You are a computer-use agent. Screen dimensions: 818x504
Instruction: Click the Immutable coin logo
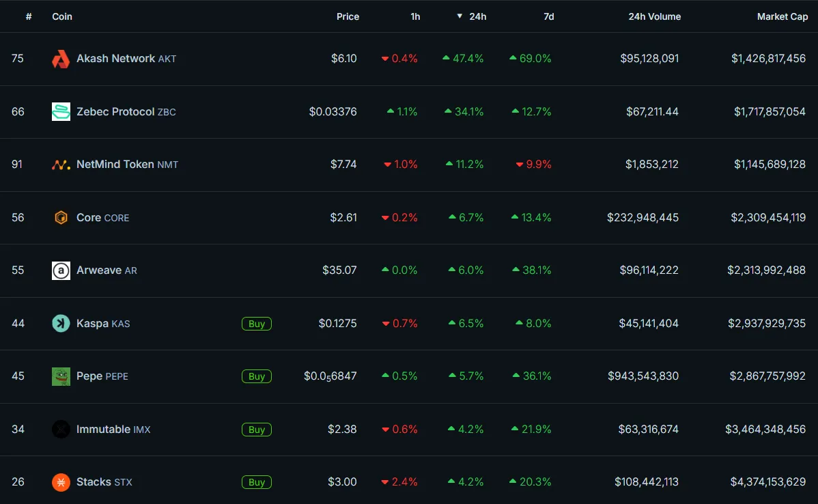coord(61,430)
